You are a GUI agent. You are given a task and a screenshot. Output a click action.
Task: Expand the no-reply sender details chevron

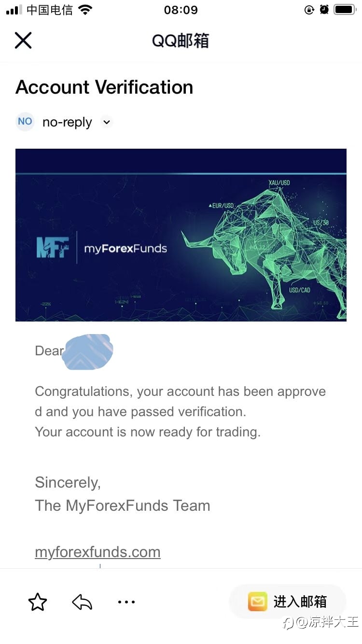pos(107,122)
